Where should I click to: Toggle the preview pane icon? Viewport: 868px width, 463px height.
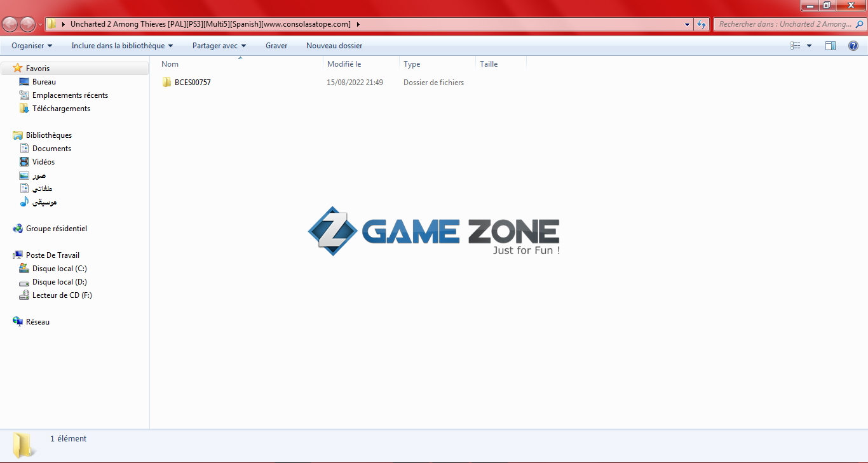[830, 46]
